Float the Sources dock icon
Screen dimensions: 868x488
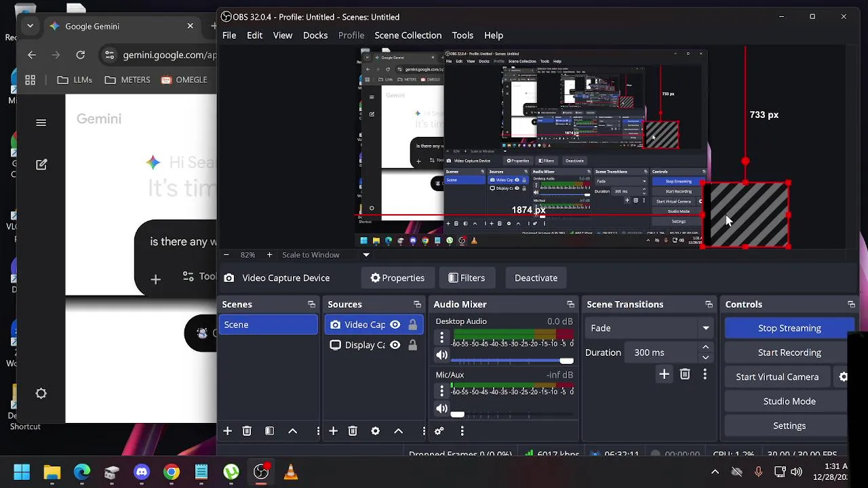point(417,304)
